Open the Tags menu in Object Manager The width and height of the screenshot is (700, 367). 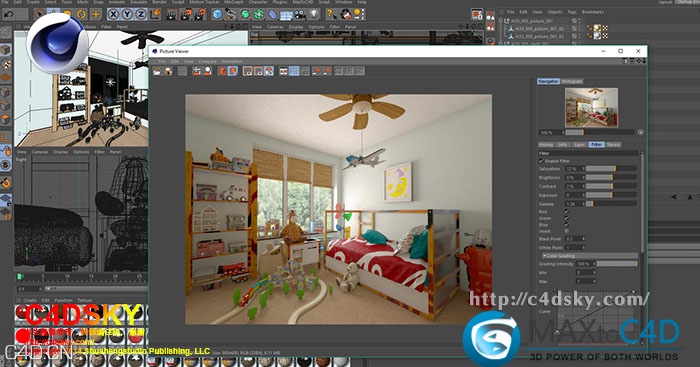tap(572, 12)
